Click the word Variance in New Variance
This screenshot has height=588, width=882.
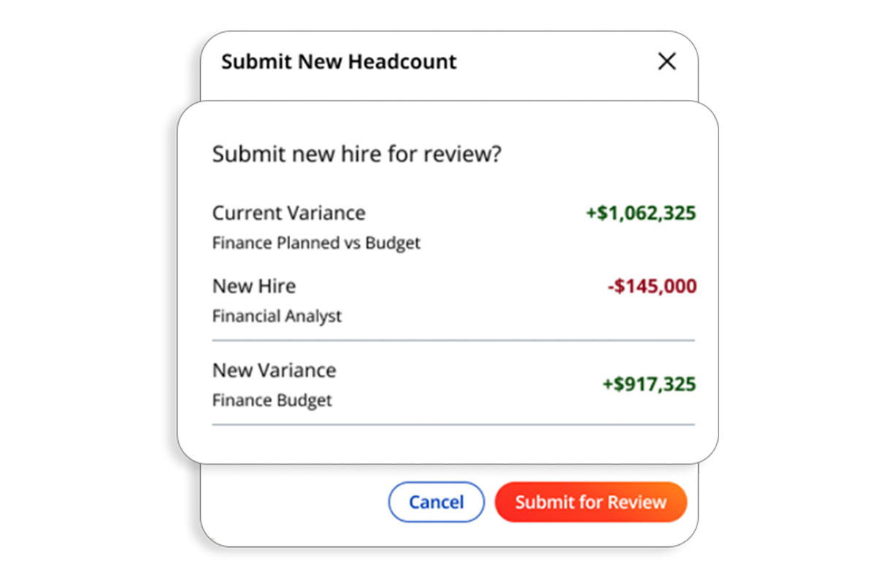click(x=296, y=370)
